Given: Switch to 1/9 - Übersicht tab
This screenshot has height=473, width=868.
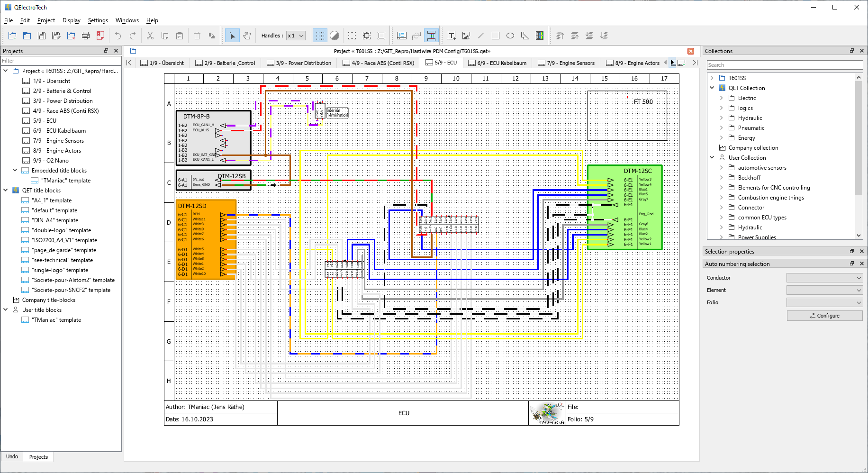Looking at the screenshot, I should coord(162,63).
